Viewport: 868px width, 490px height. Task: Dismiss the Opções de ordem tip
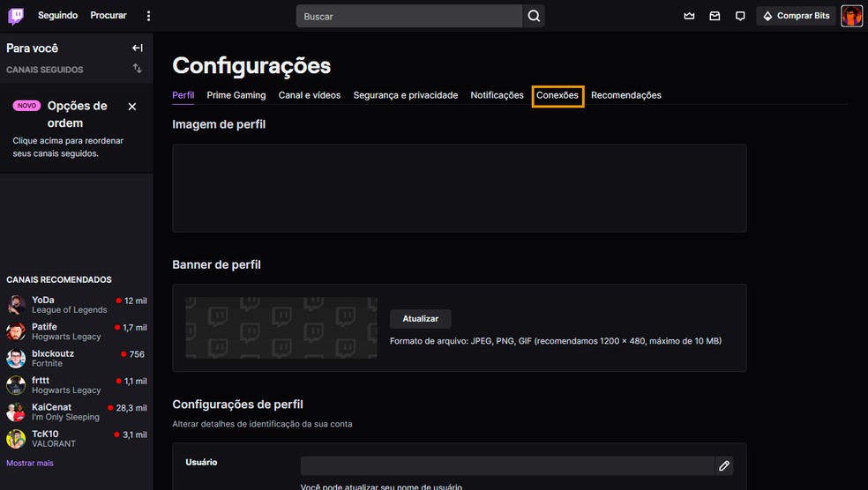point(132,106)
